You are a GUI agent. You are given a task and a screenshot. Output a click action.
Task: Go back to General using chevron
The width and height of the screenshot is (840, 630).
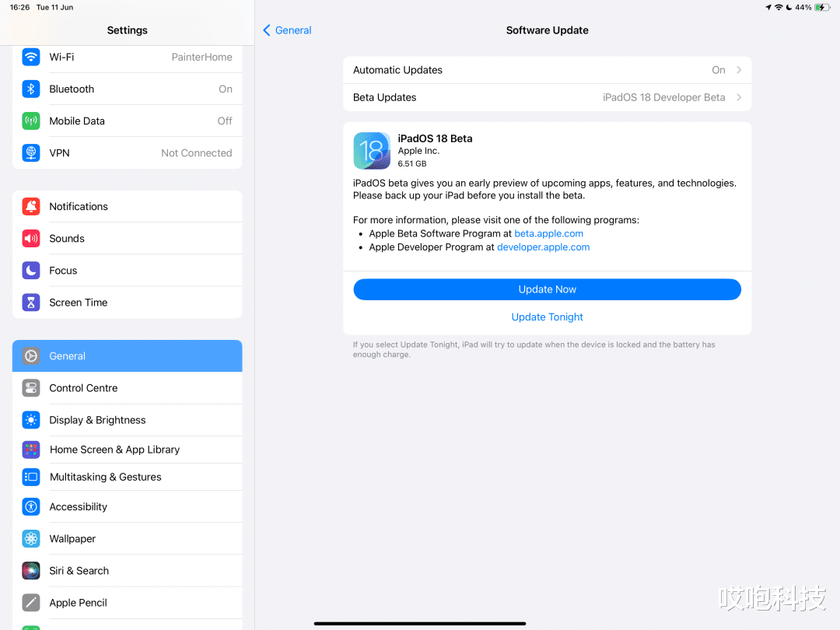pyautogui.click(x=267, y=30)
